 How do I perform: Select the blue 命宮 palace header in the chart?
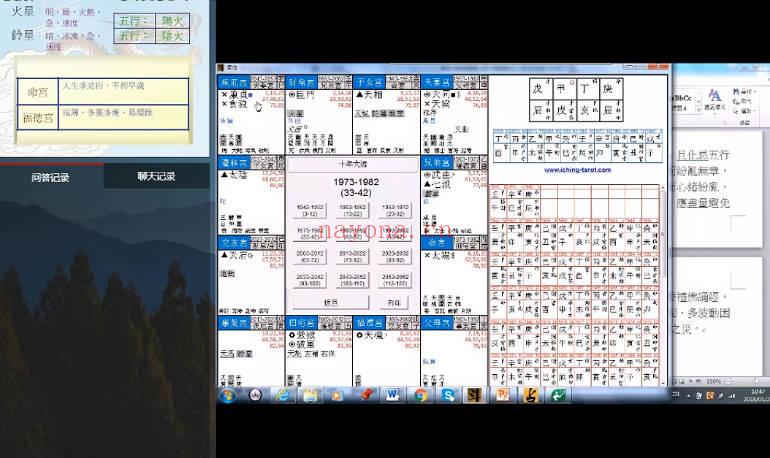438,242
